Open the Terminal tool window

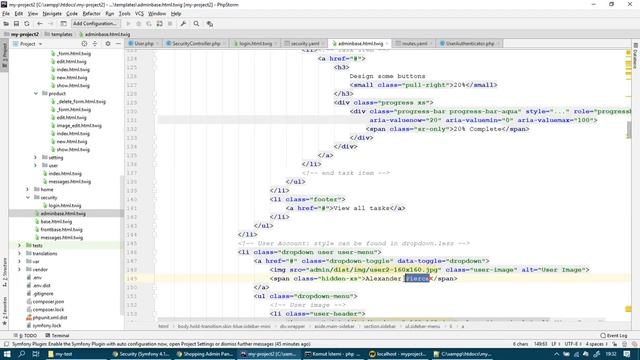click(58, 336)
